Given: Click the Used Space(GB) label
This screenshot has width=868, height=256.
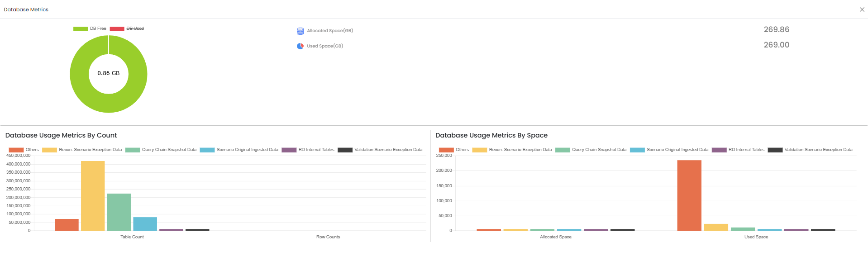Looking at the screenshot, I should (325, 46).
